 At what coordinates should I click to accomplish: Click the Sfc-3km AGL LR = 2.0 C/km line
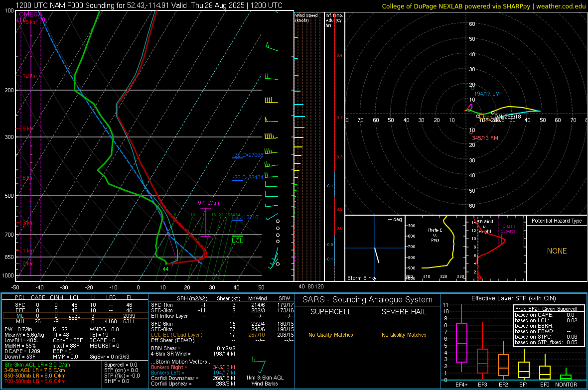(37, 365)
